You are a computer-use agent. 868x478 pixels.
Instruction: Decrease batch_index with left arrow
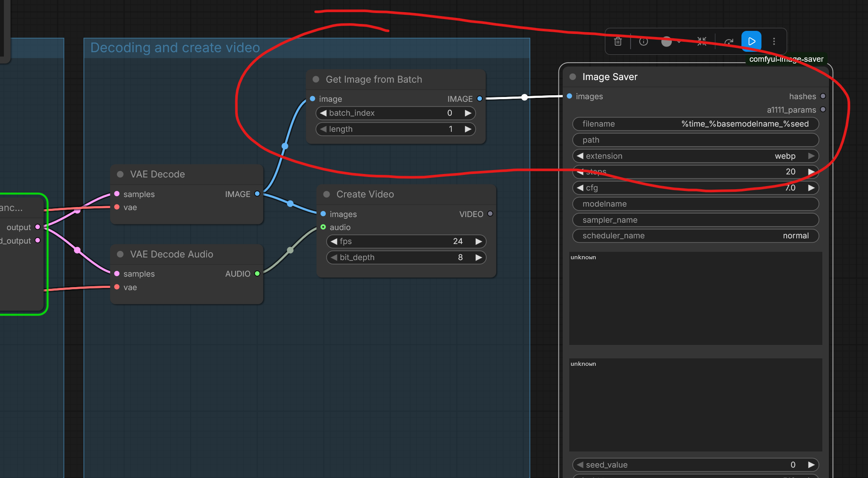pyautogui.click(x=323, y=113)
